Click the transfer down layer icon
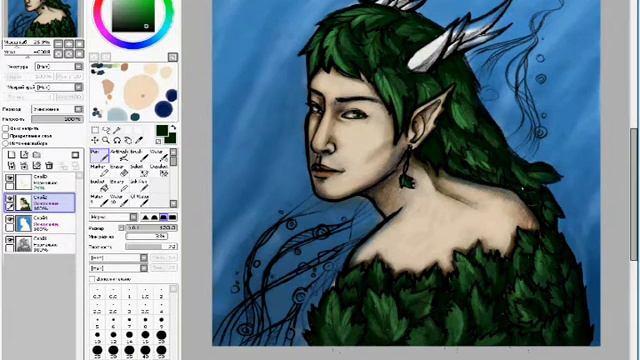Screen dimensions: 640x360 pos(11,165)
